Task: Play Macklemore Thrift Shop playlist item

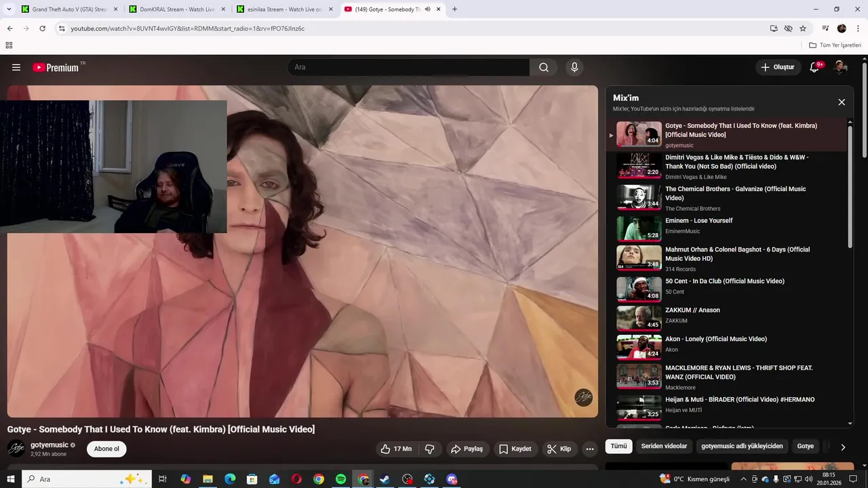Action: (x=726, y=377)
